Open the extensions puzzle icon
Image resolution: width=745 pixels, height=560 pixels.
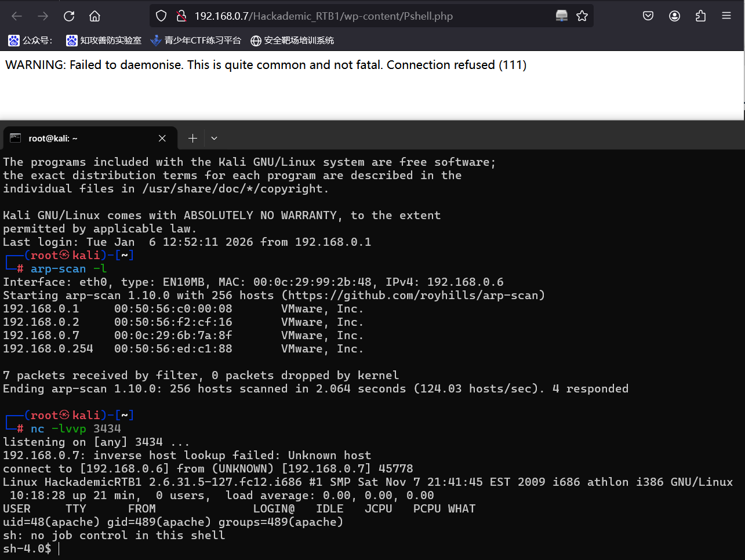(x=700, y=16)
